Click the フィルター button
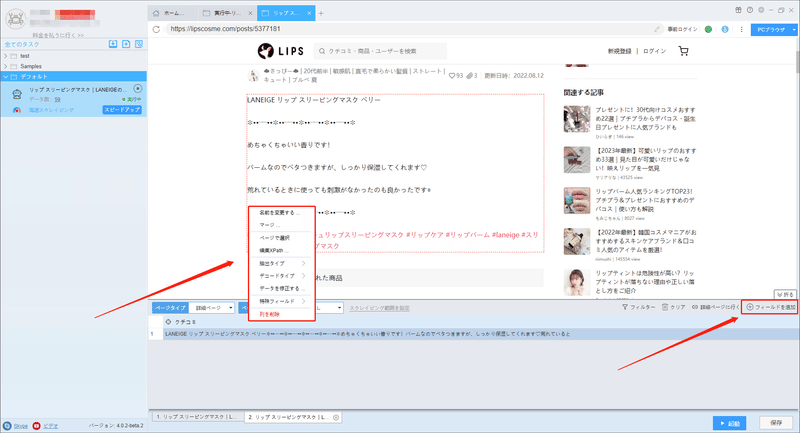Viewport: 800px width, 433px height. 638,307
